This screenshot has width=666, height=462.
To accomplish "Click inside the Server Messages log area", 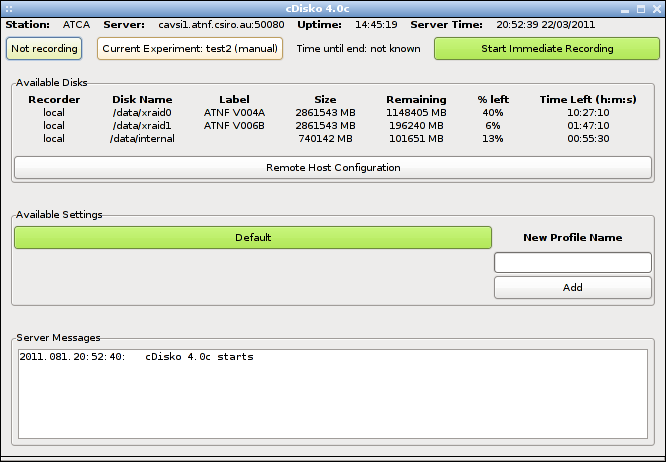I will tap(333, 394).
